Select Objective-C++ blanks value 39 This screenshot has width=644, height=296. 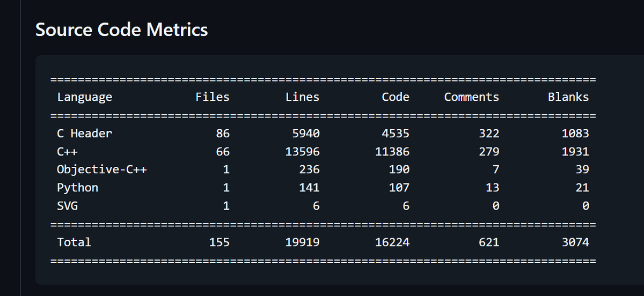(x=582, y=170)
